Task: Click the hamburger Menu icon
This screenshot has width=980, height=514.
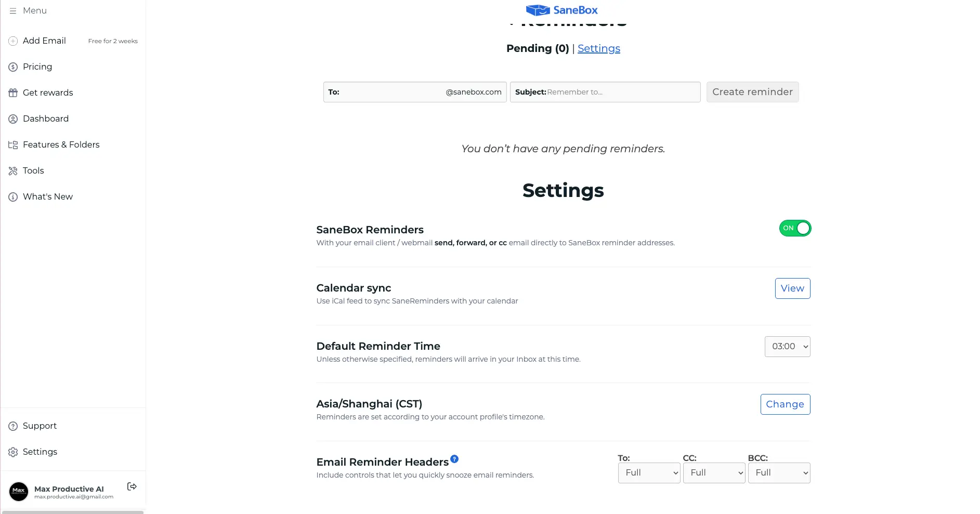Action: 13,10
